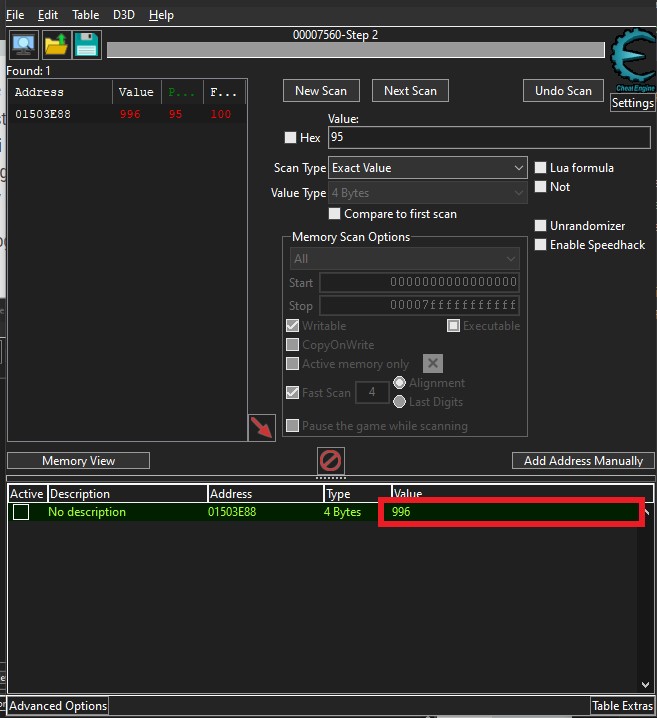Open the Scan Type dropdown
Image resolution: width=657 pixels, height=718 pixels.
point(428,168)
